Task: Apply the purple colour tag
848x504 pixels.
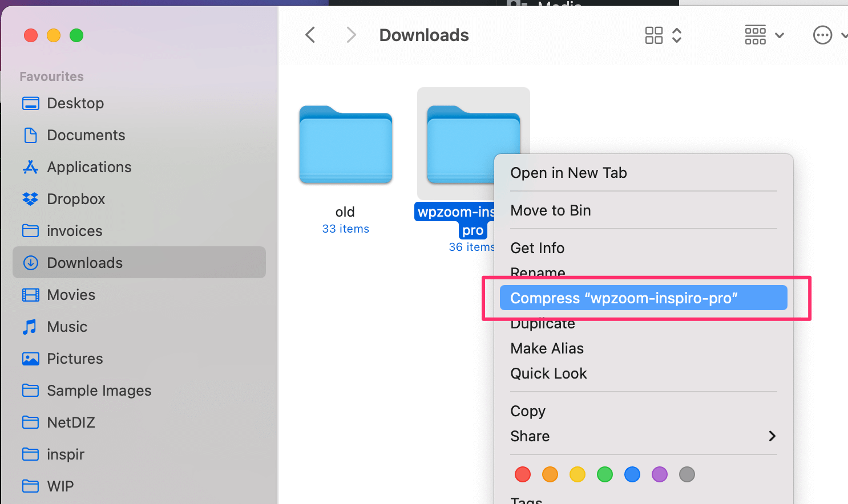Action: pyautogui.click(x=660, y=474)
